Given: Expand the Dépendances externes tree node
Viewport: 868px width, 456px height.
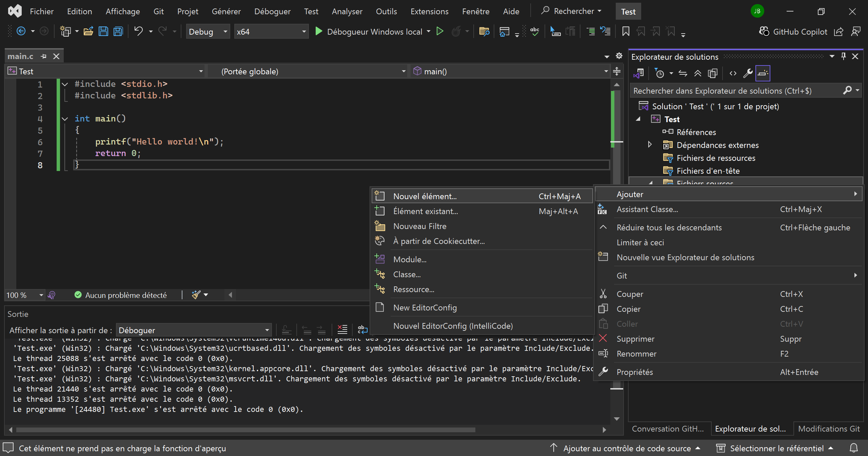Looking at the screenshot, I should click(650, 145).
